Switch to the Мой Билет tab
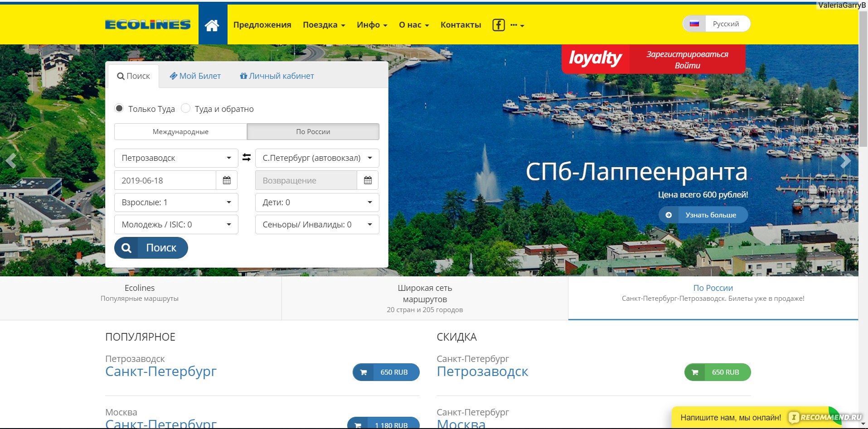 coord(195,76)
